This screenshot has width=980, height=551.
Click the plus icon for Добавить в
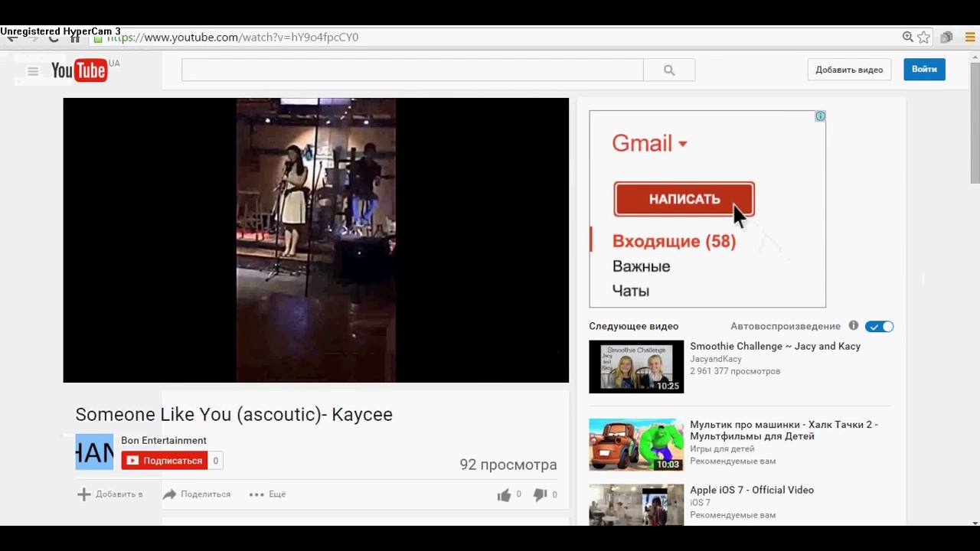coord(84,494)
